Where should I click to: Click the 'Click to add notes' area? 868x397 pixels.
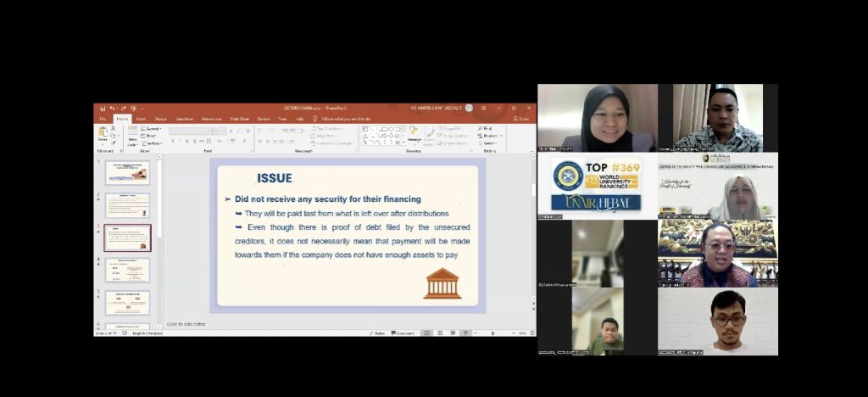click(186, 324)
